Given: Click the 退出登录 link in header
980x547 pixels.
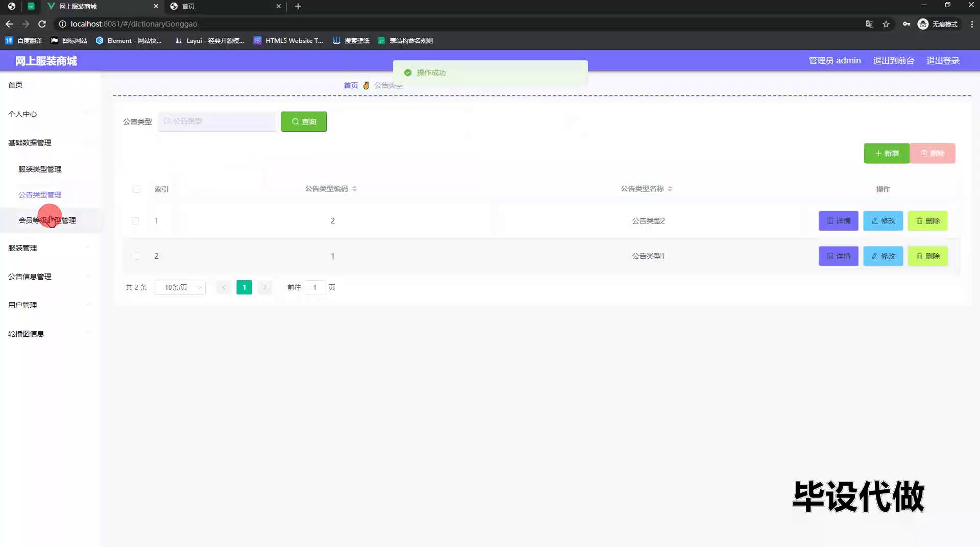Looking at the screenshot, I should tap(943, 61).
